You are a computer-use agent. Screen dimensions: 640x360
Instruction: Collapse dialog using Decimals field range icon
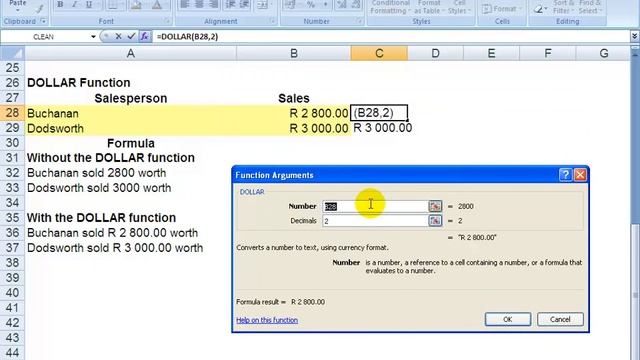435,221
